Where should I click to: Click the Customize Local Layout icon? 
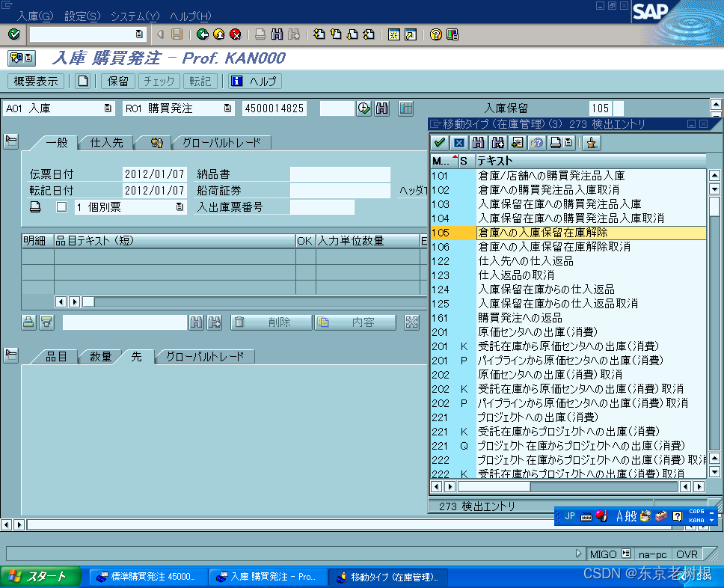coord(452,34)
